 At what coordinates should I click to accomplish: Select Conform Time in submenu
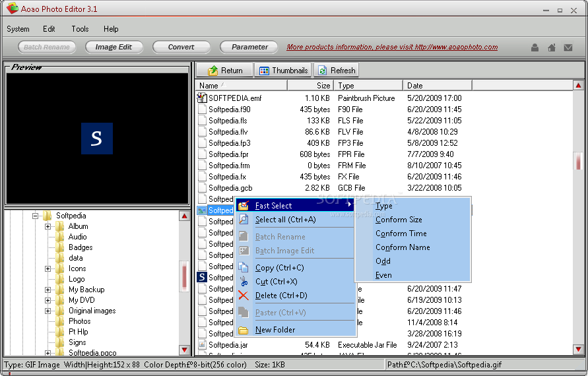tap(412, 233)
